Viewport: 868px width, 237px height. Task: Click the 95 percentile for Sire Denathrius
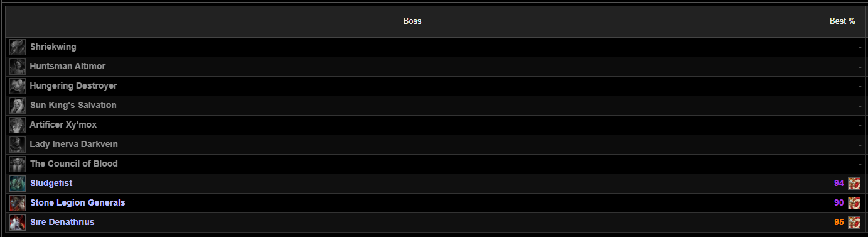(839, 223)
